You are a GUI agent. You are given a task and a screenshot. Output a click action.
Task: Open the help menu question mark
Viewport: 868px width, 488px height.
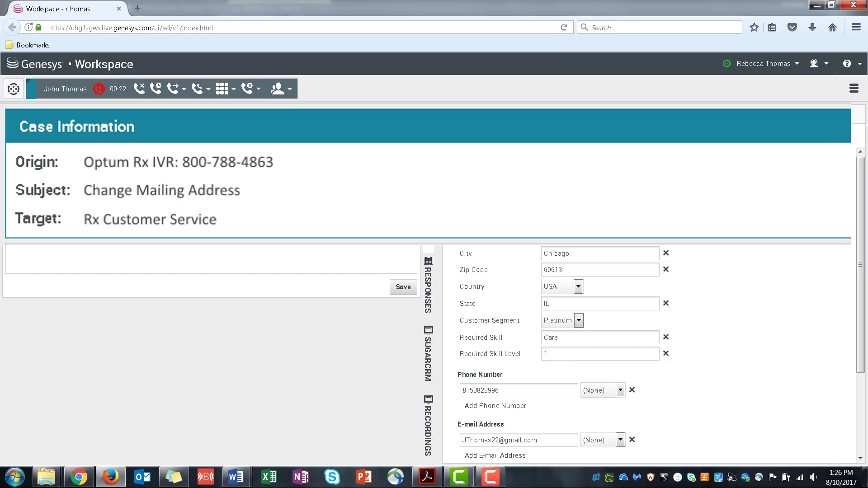tap(847, 64)
